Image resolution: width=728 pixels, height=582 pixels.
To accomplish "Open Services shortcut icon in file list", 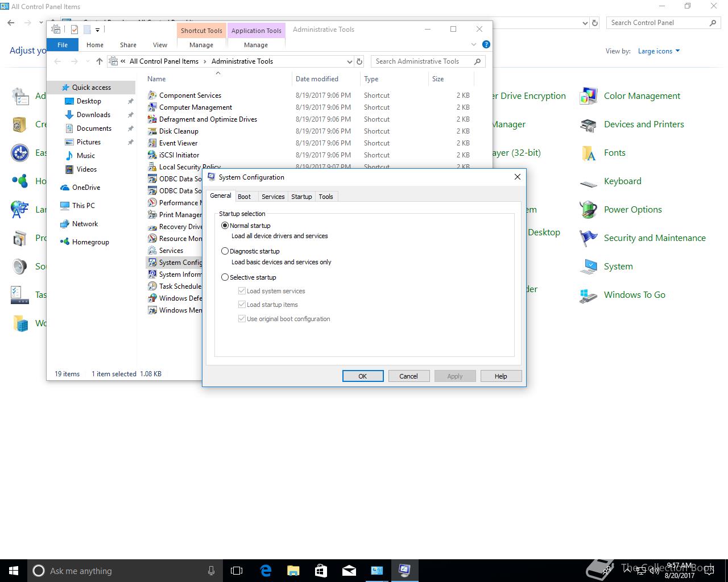I will pyautogui.click(x=152, y=251).
